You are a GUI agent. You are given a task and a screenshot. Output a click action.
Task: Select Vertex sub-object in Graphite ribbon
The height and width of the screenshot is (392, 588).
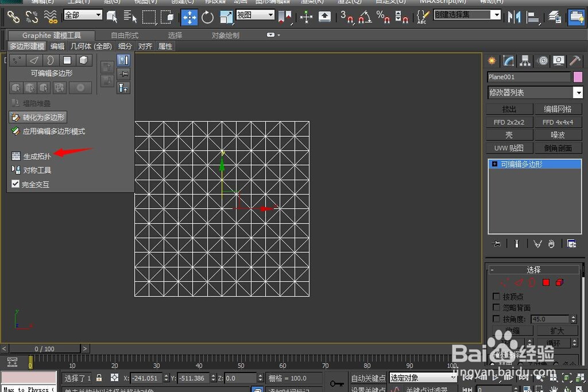17,60
